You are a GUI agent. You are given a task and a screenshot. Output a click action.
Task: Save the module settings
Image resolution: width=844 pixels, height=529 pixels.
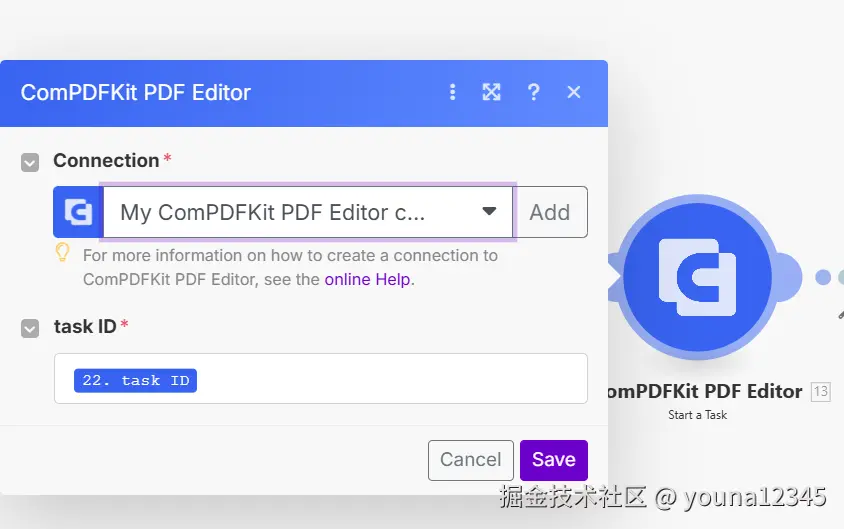pos(554,460)
